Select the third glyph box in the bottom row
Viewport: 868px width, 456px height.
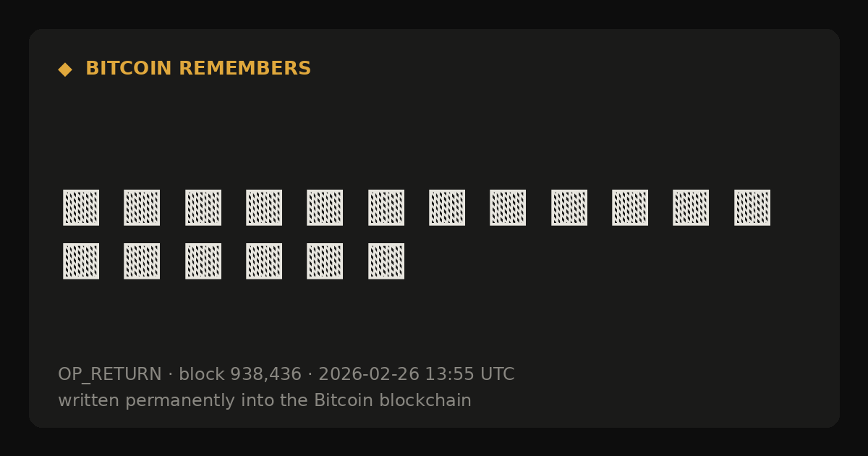pyautogui.click(x=203, y=261)
